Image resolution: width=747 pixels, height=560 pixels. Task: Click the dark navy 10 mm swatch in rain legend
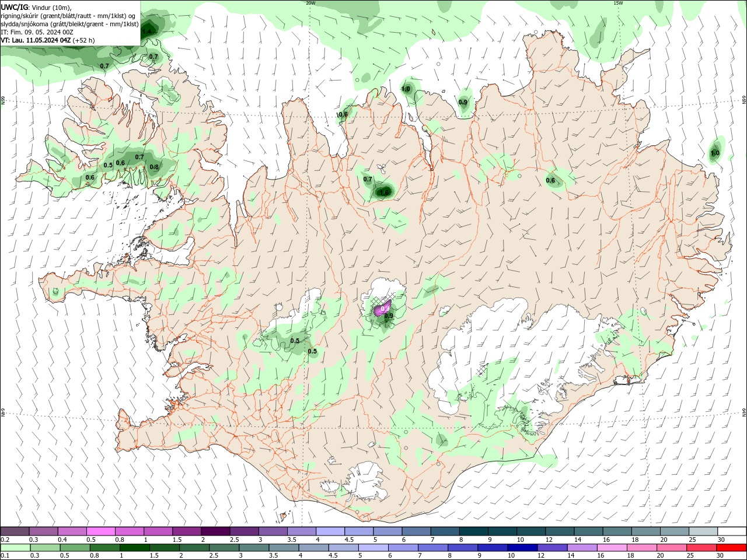[521, 548]
